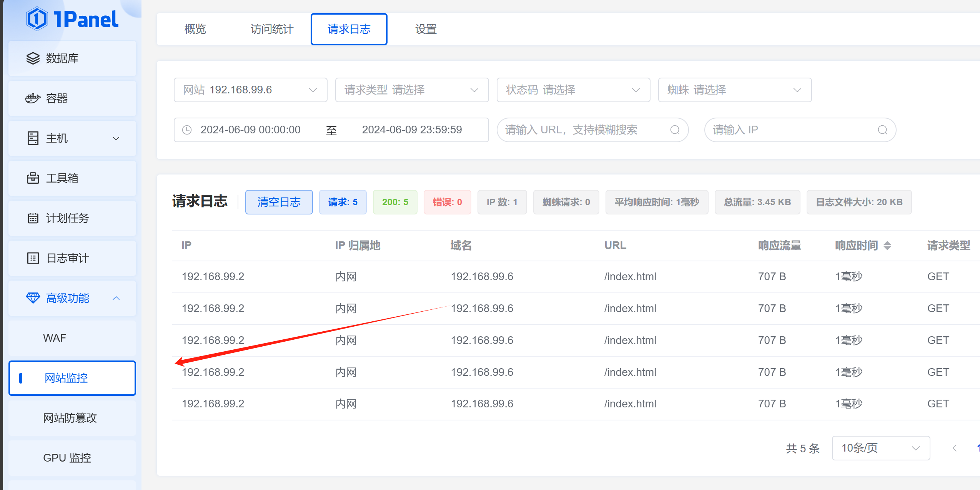Go to previous page arrow

[x=954, y=448]
